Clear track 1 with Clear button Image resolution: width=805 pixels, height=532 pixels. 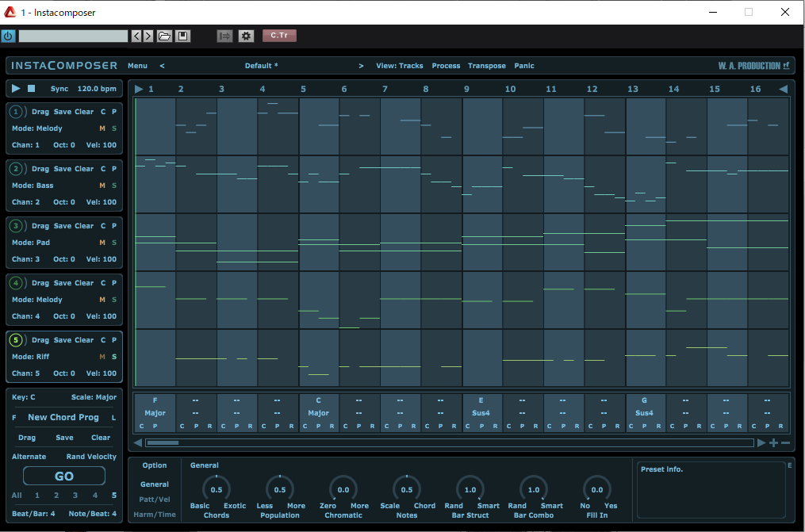point(84,111)
